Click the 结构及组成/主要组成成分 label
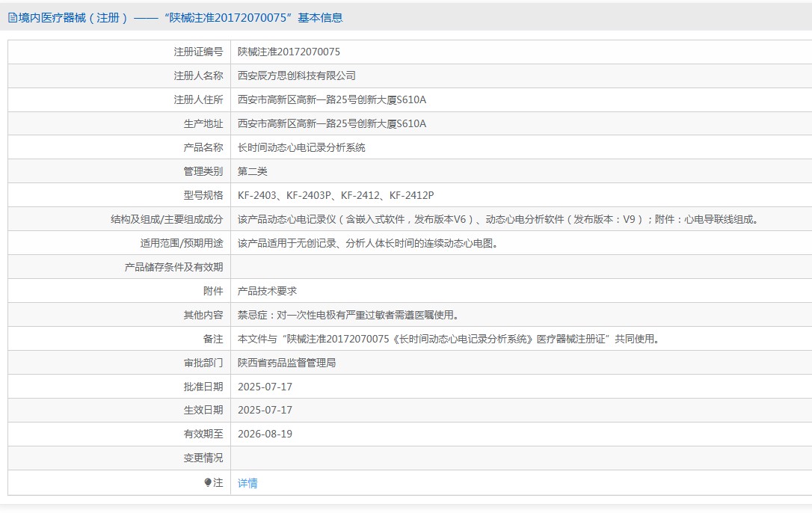812x513 pixels. pos(166,220)
